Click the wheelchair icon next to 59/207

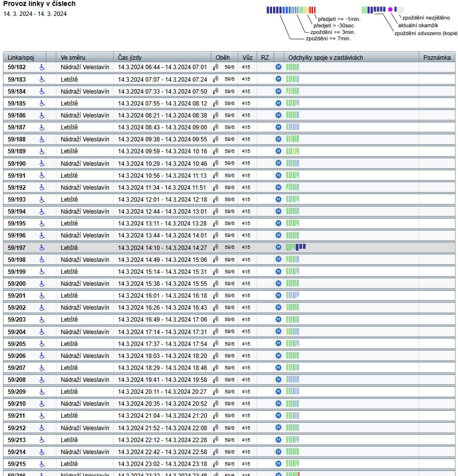(x=42, y=368)
